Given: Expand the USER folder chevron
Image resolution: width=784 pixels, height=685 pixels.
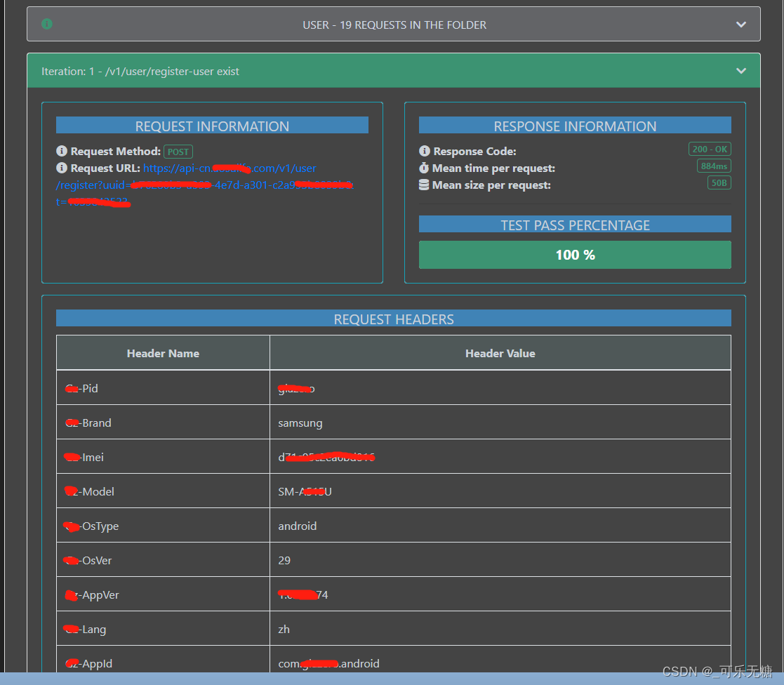Looking at the screenshot, I should (x=741, y=24).
